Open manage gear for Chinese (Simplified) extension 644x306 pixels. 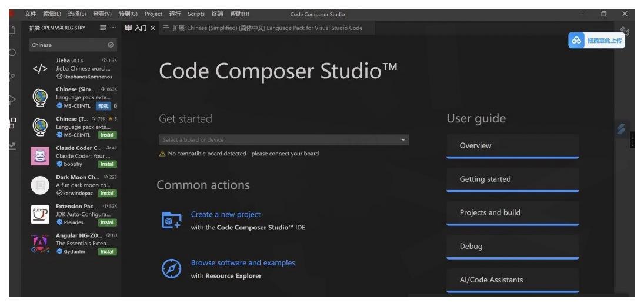coord(115,106)
